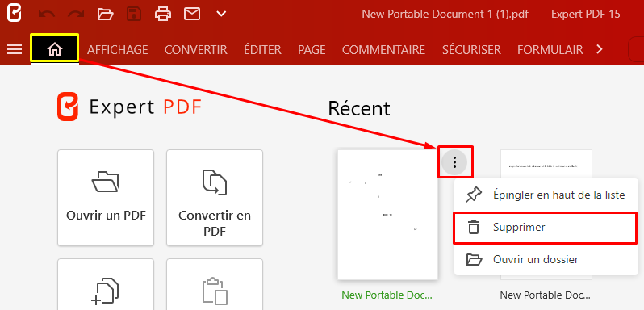Choose Supprimer in the context menu

click(x=546, y=228)
